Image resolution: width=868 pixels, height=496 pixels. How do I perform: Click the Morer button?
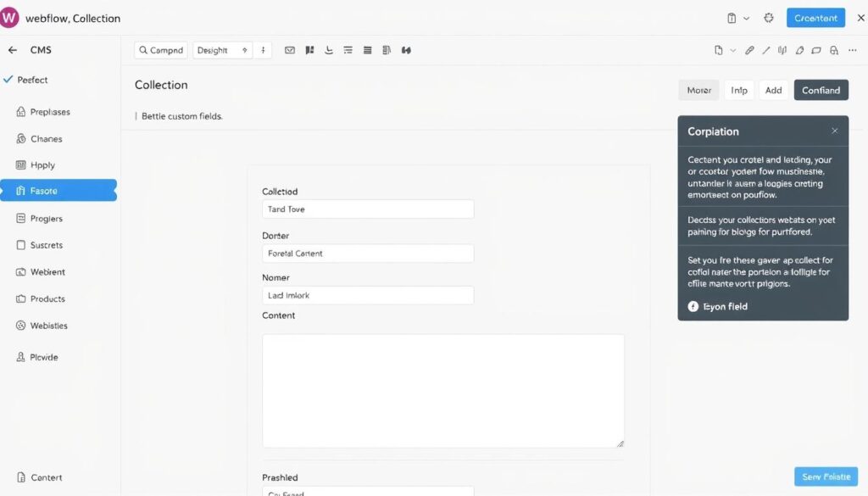coord(698,90)
